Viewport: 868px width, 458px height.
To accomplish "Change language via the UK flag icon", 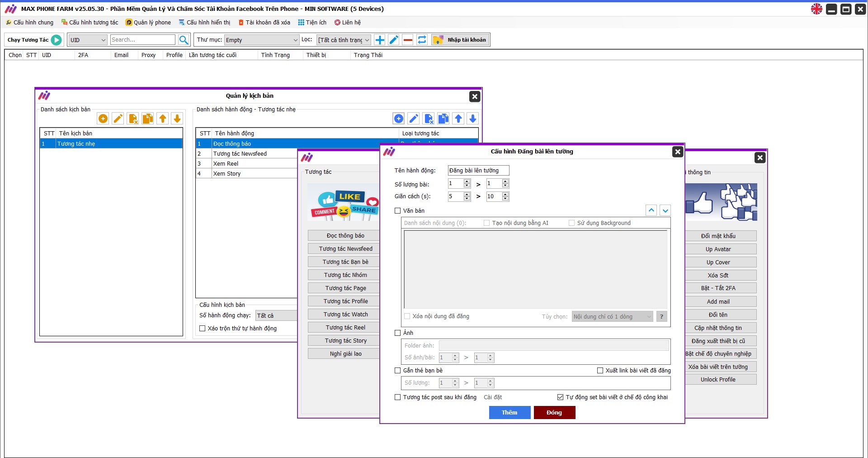I will [816, 9].
